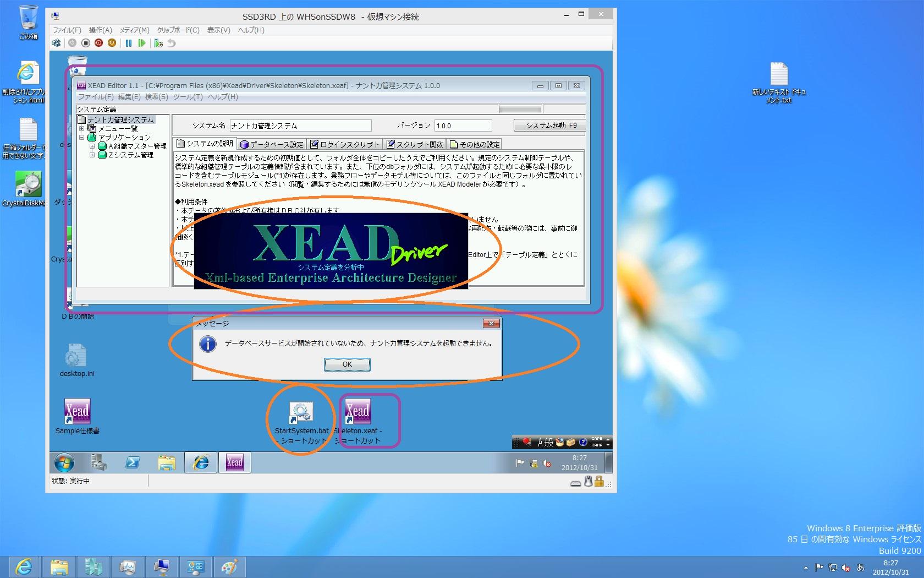924x578 pixels.
Task: Click the VM revert (undo arrow) icon
Action: [x=172, y=43]
